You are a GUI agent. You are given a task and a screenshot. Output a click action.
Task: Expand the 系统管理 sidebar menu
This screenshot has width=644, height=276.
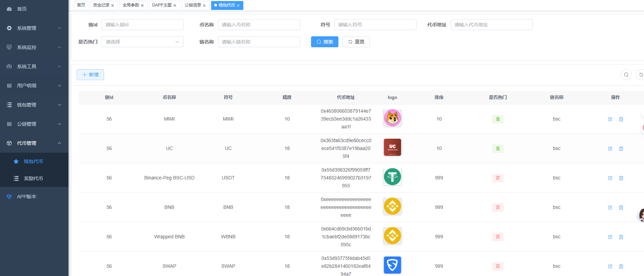click(34, 28)
